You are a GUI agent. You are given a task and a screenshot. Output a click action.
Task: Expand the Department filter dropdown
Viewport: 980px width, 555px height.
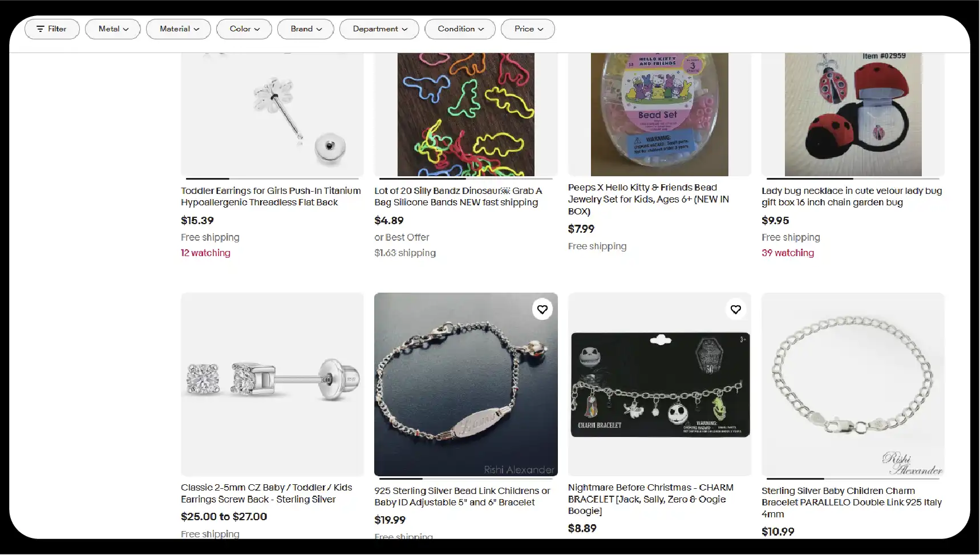click(379, 29)
